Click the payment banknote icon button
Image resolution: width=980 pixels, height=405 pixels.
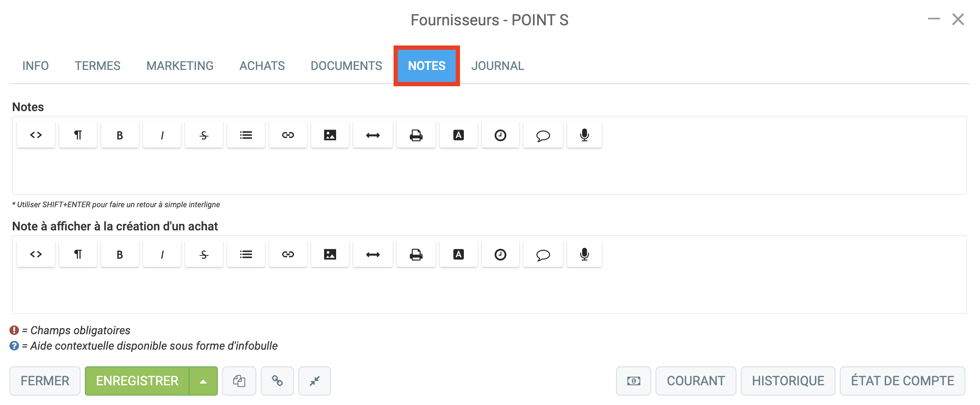pos(634,381)
